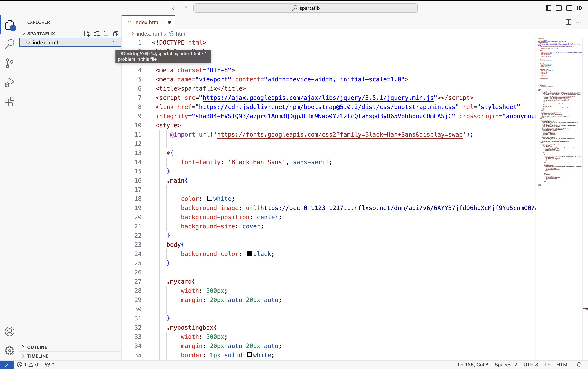Viewport: 588px width, 369px height.
Task: Toggle primary side bar visibility
Action: (548, 8)
